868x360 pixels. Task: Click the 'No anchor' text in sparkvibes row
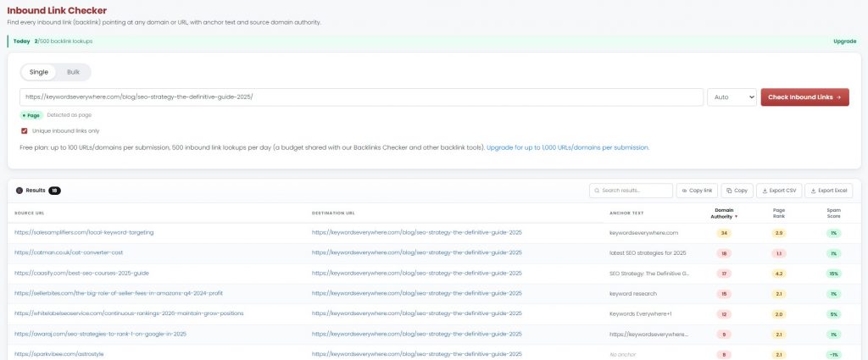click(622, 354)
